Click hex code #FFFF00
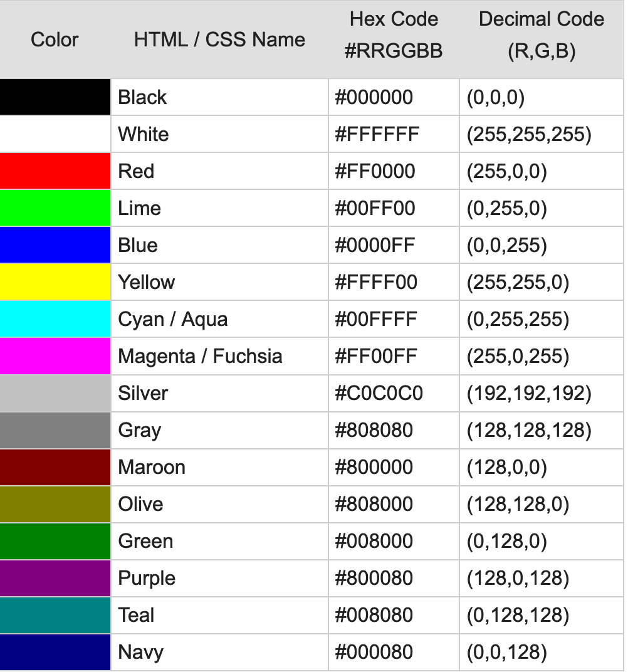Image resolution: width=628 pixels, height=672 pixels. click(376, 282)
